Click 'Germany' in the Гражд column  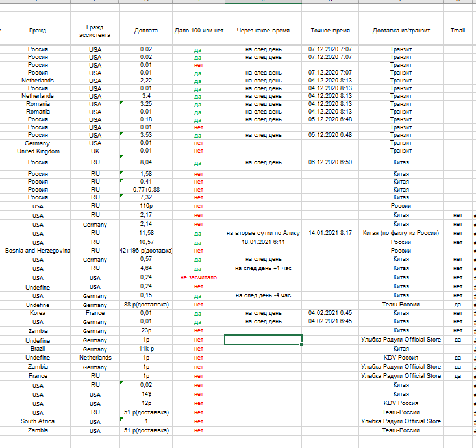(x=38, y=143)
